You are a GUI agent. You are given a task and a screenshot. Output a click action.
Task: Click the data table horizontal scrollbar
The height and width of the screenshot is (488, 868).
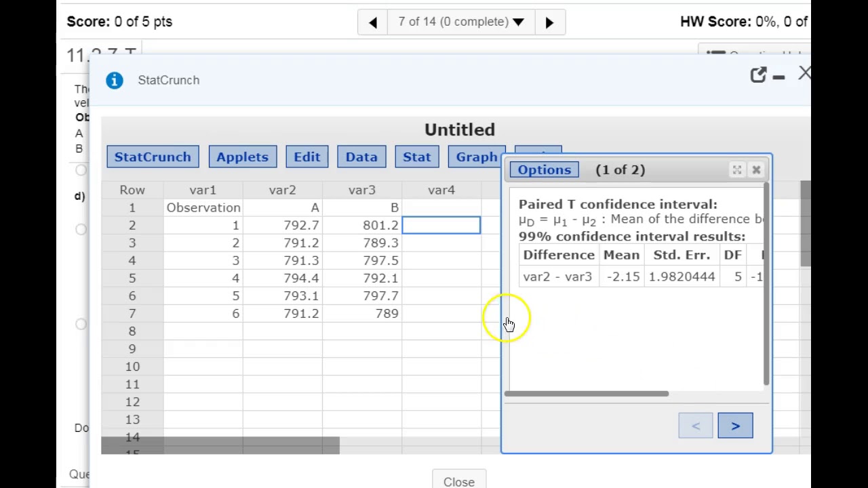click(220, 445)
